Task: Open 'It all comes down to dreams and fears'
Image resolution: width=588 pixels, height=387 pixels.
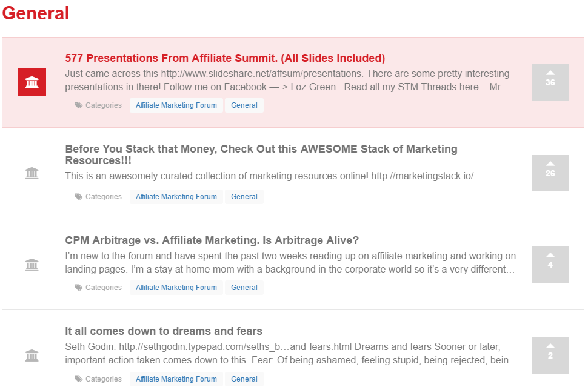Action: point(164,331)
